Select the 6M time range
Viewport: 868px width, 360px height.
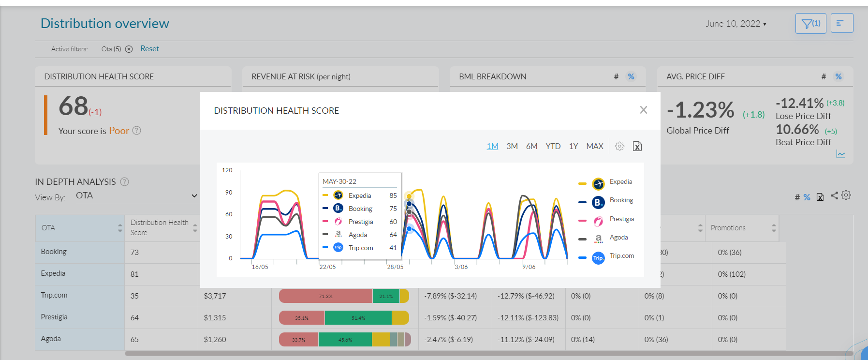(x=532, y=146)
